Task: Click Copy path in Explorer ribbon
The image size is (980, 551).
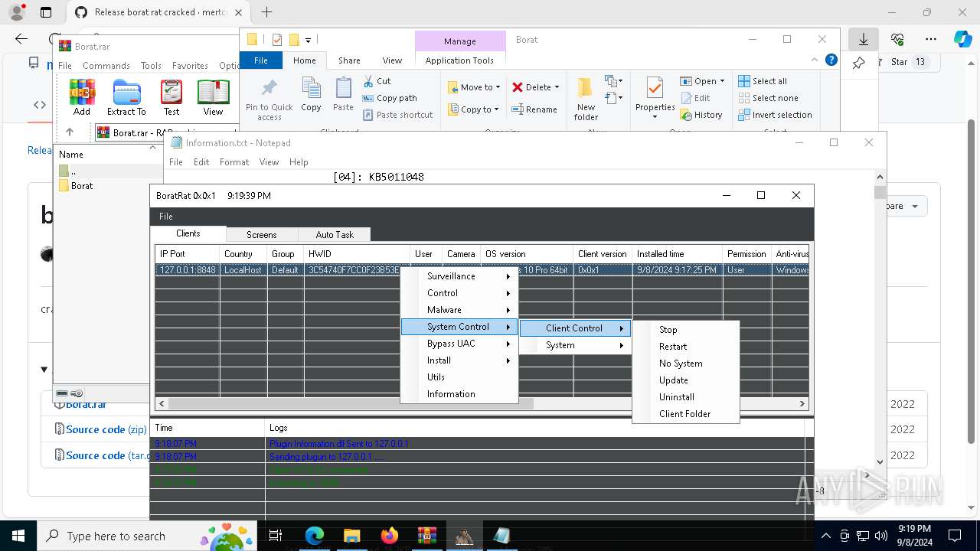Action: point(390,98)
